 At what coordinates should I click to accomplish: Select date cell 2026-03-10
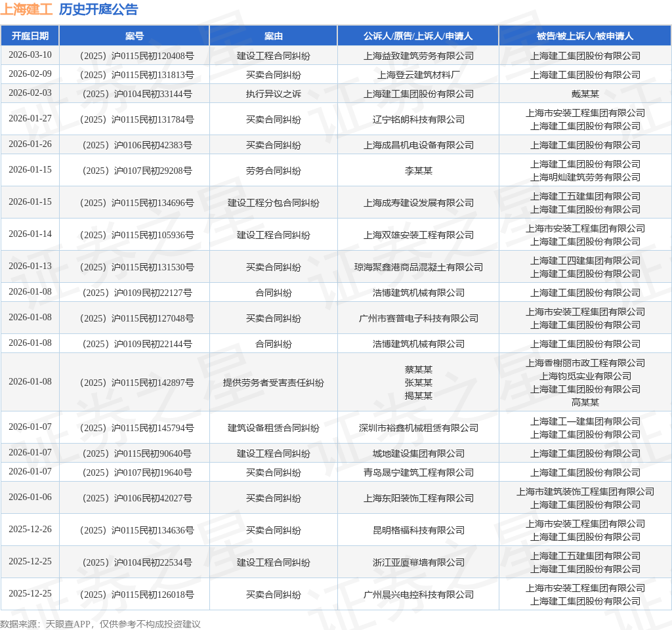pyautogui.click(x=30, y=55)
